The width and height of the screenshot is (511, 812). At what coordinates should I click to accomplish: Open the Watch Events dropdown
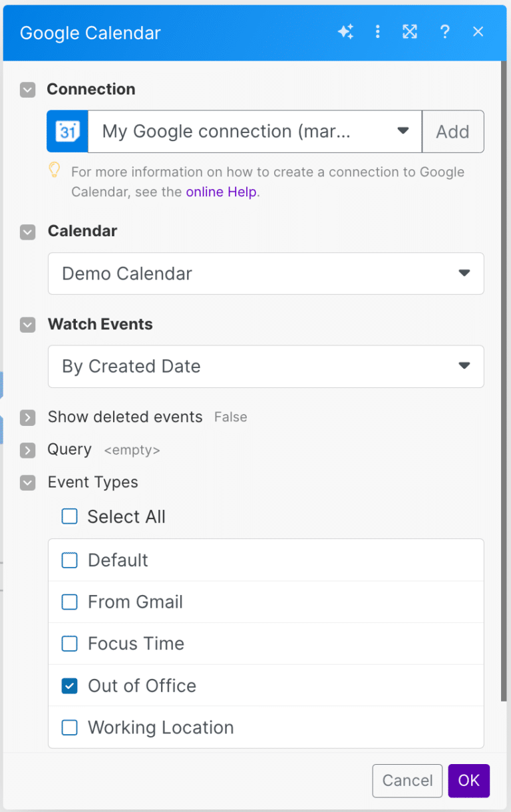(265, 367)
